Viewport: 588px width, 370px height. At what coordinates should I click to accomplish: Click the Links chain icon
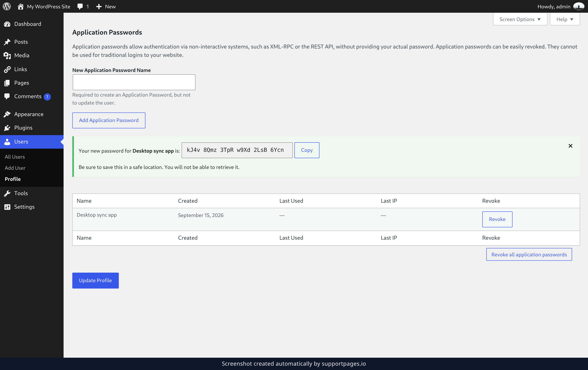pos(7,69)
